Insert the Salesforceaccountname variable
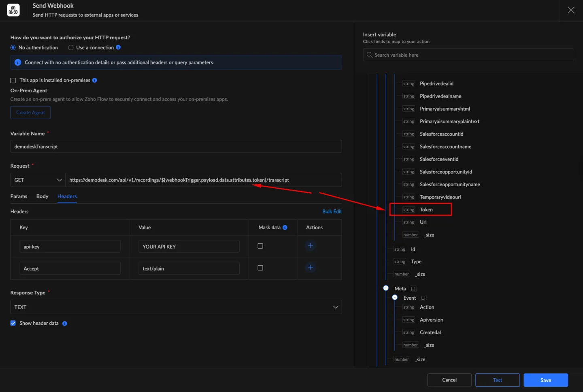 click(x=445, y=147)
